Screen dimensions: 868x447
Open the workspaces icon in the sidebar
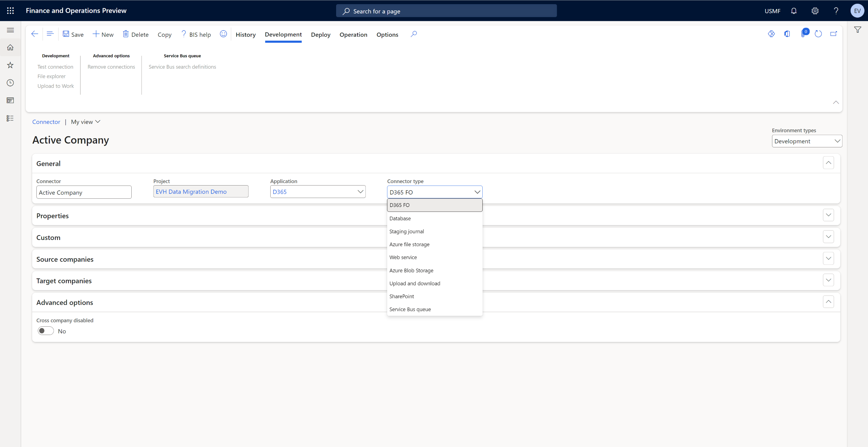[10, 100]
